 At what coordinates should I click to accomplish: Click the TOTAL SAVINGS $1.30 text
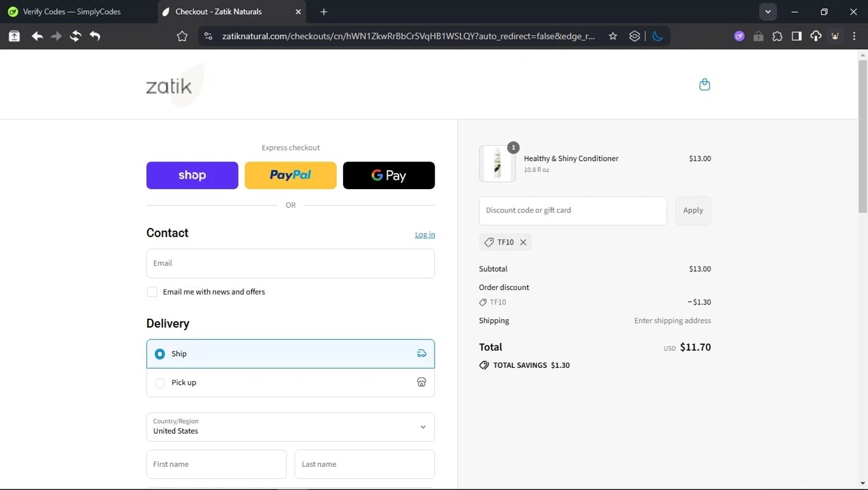coord(531,365)
